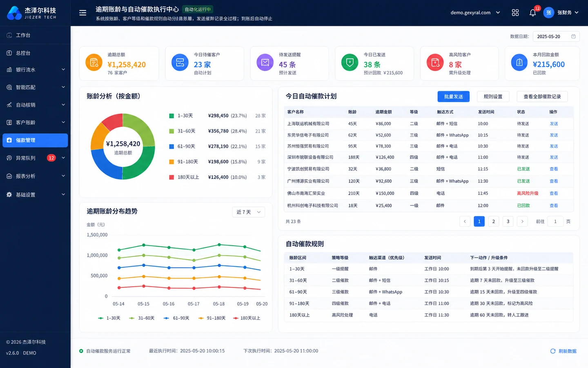Open the apps grid icon in header
The width and height of the screenshot is (588, 368).
click(x=515, y=13)
